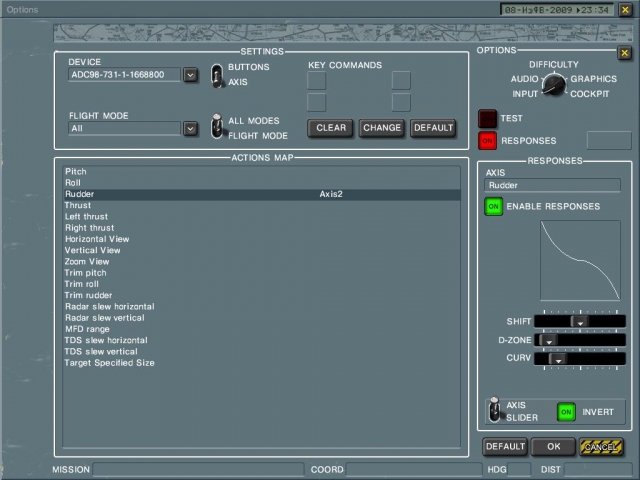
Task: Open the DEVICE dropdown arrow
Action: (190, 75)
